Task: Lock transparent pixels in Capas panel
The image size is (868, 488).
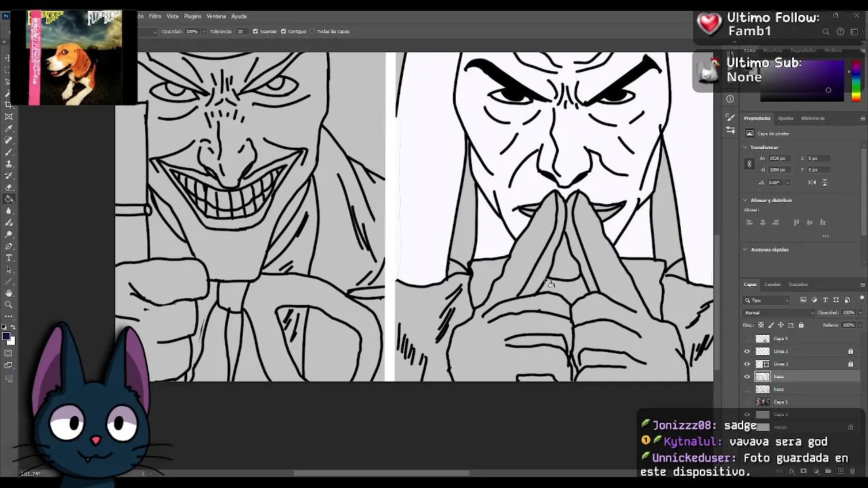Action: tap(760, 325)
